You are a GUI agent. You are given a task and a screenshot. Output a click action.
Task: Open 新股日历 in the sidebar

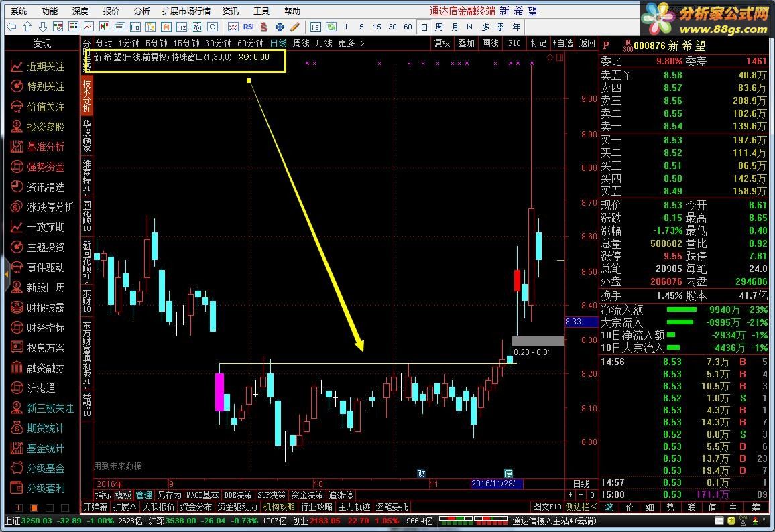coord(39,287)
